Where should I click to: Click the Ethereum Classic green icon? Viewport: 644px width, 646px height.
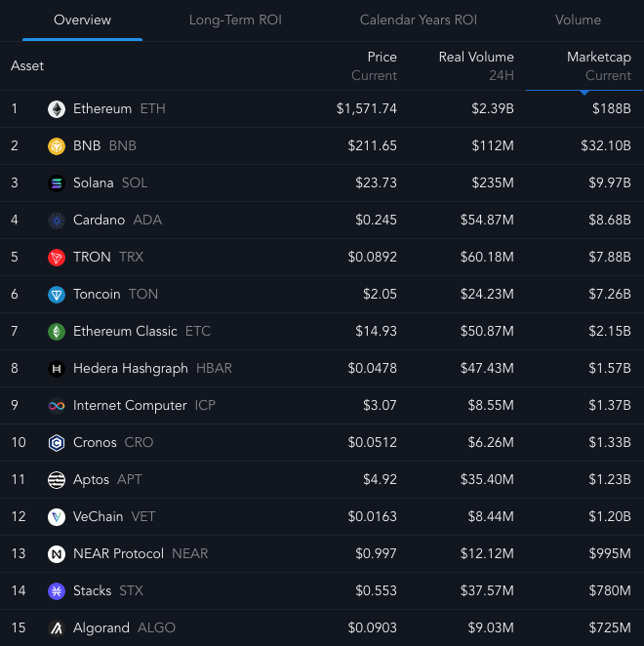[x=57, y=332]
